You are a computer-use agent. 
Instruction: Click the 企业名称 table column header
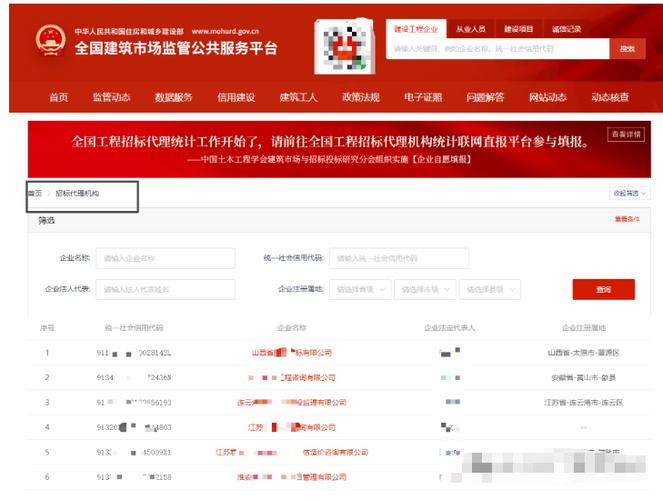(292, 328)
